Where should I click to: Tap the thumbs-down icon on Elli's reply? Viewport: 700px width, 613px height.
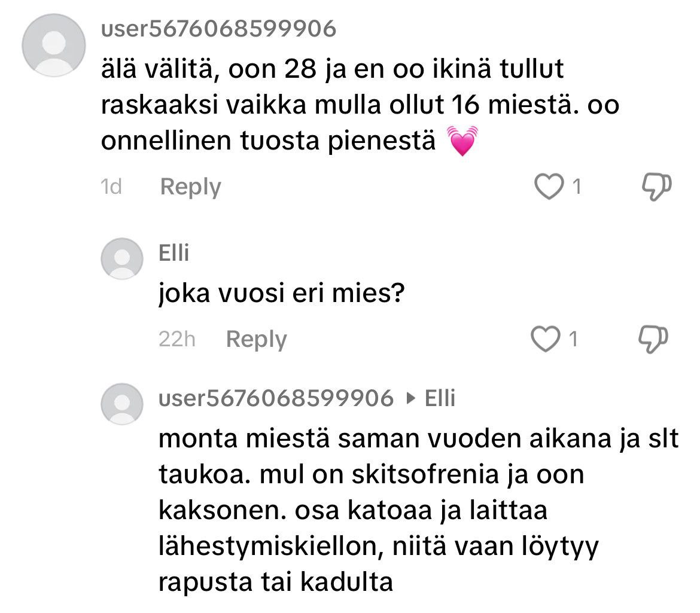point(653,339)
